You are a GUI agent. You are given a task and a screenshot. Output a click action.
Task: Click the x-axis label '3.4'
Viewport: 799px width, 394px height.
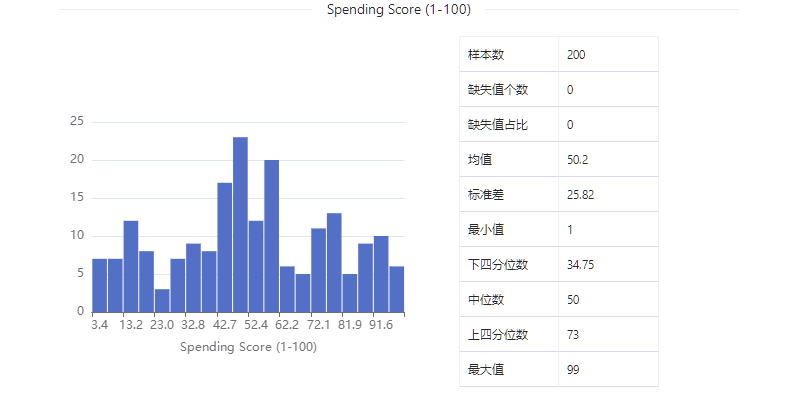point(100,325)
